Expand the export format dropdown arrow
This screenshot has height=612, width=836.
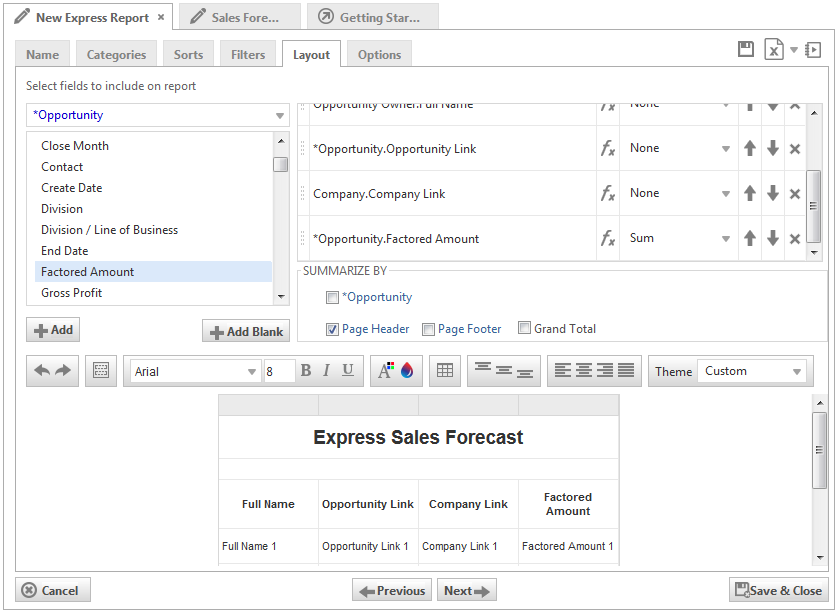794,50
